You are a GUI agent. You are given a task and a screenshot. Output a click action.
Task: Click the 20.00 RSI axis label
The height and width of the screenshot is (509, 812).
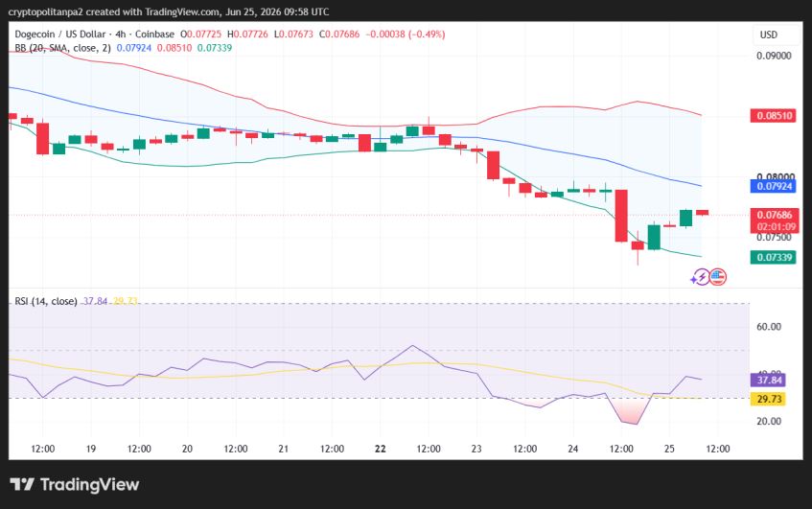769,422
